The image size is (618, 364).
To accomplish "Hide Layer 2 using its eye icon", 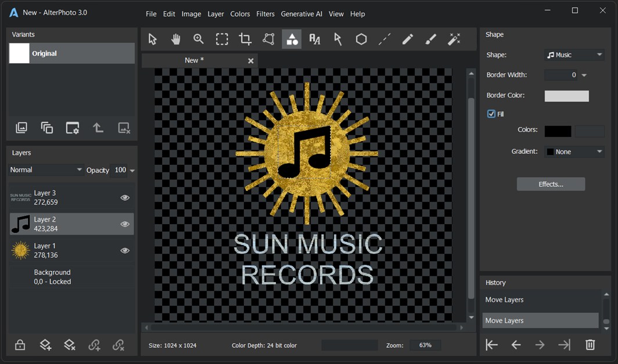I will click(x=125, y=224).
